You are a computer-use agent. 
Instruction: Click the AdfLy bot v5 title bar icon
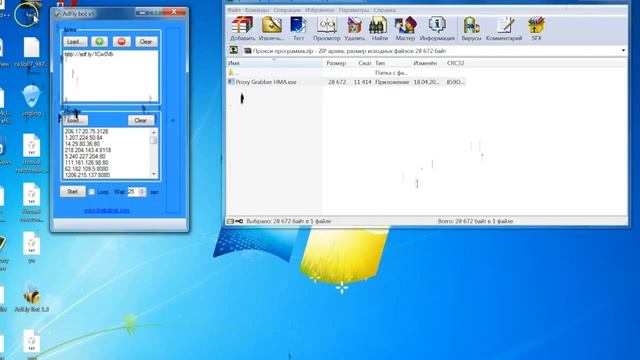[x=58, y=13]
